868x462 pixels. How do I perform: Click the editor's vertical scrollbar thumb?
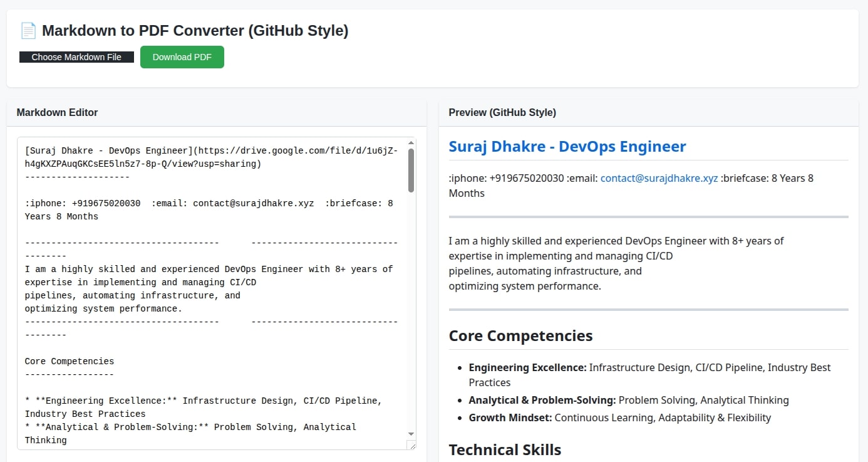click(x=411, y=170)
